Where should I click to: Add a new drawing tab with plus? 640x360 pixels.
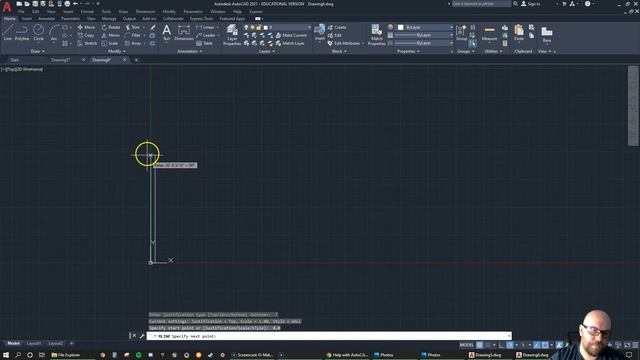[x=136, y=60]
